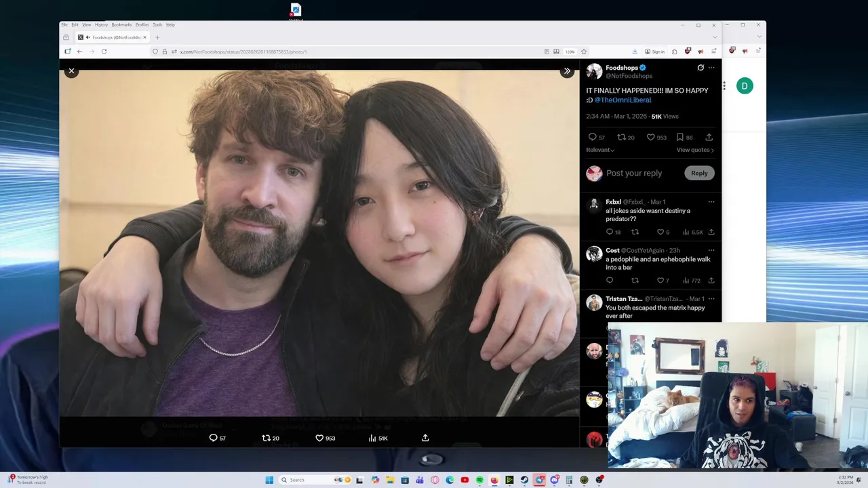Viewport: 868px width, 488px height.
Task: View the 51K analytics icon below the photo
Action: (x=372, y=438)
